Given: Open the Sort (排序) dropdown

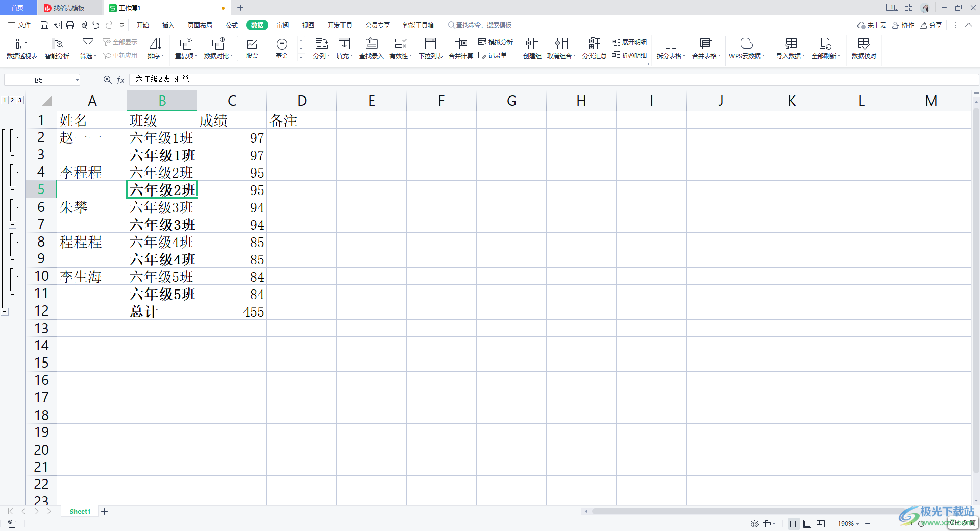Looking at the screenshot, I should pos(156,49).
